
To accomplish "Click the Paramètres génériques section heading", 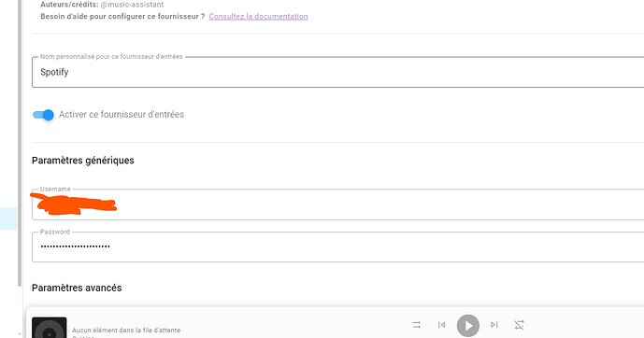I will click(x=83, y=161).
